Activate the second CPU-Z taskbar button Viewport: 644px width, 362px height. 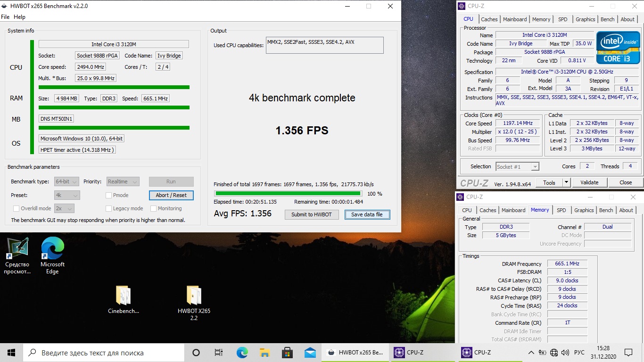tap(491, 353)
